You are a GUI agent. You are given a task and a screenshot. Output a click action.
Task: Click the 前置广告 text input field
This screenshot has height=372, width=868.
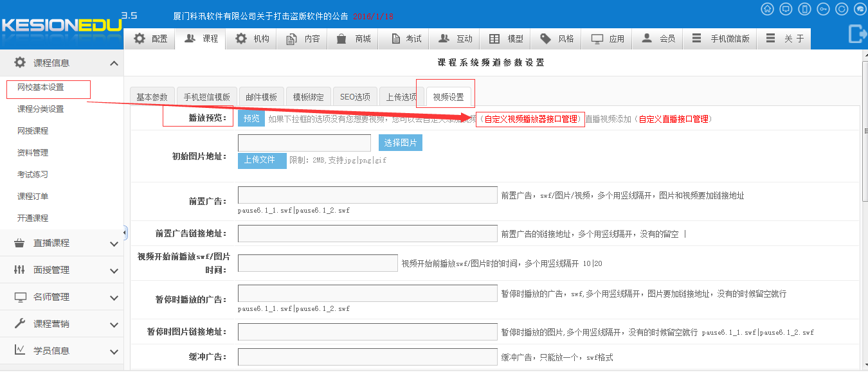[367, 195]
